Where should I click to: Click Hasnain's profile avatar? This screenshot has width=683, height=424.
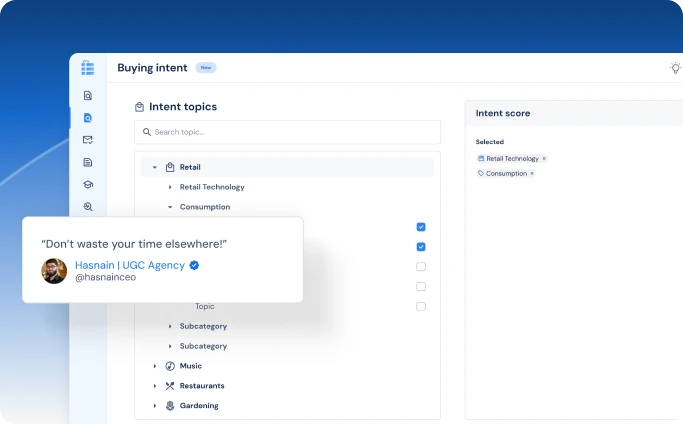pyautogui.click(x=54, y=271)
